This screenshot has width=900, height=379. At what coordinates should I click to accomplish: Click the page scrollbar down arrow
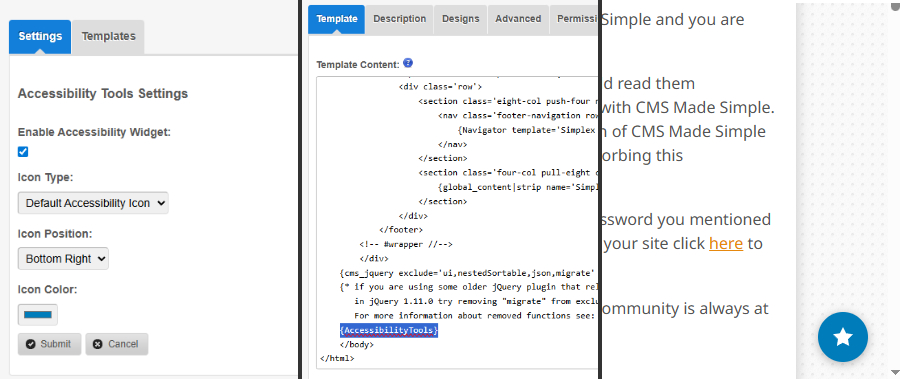tap(895, 373)
